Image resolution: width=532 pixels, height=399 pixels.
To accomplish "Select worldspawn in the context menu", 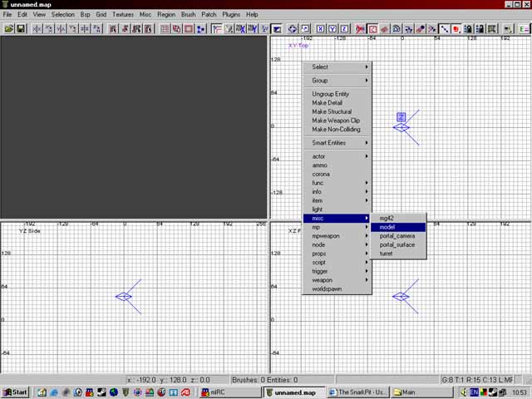I will click(x=327, y=288).
